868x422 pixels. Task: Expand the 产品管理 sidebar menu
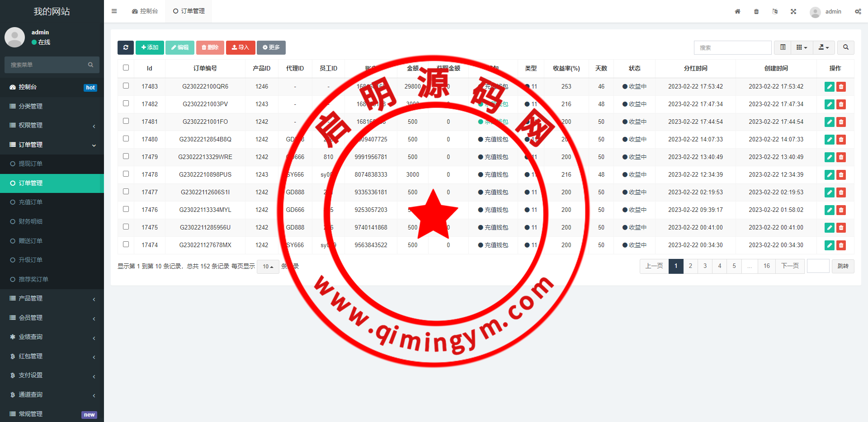point(52,299)
